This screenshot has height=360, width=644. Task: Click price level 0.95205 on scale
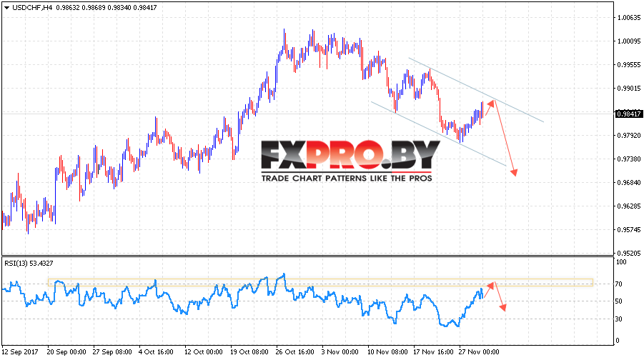tap(629, 254)
